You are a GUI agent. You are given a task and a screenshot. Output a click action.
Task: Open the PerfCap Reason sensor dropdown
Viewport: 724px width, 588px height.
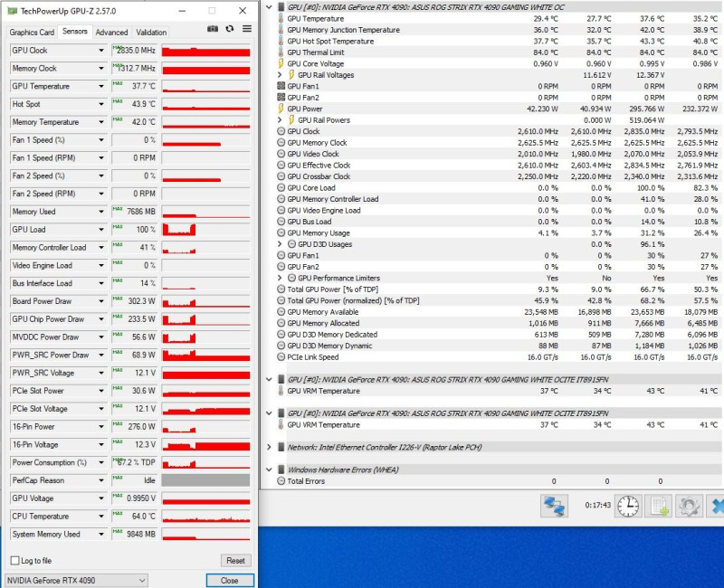[x=101, y=480]
